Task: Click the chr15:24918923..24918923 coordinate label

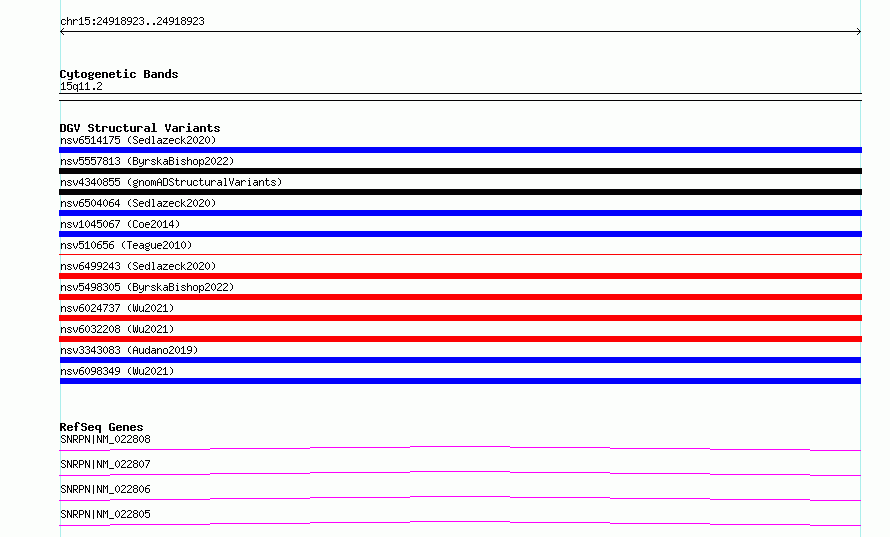Action: pos(132,22)
